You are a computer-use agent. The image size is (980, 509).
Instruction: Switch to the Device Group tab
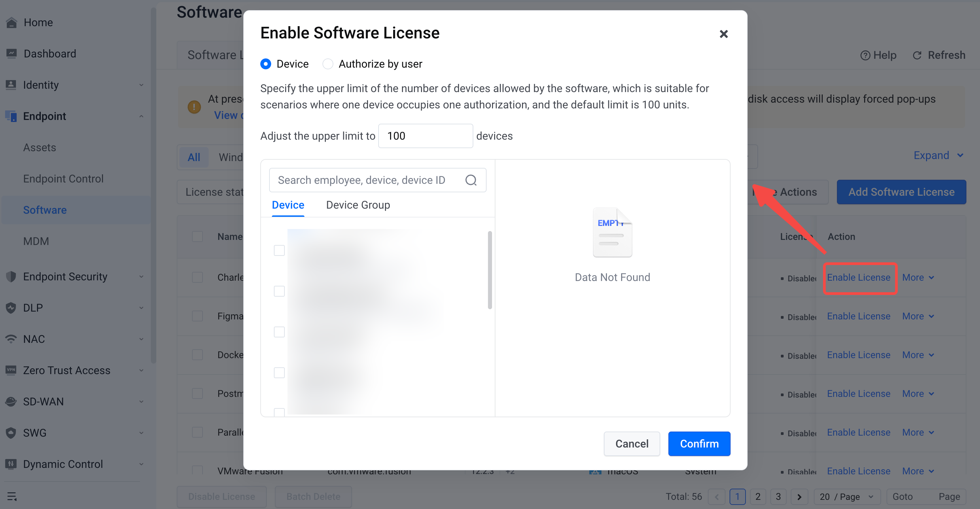(x=357, y=205)
